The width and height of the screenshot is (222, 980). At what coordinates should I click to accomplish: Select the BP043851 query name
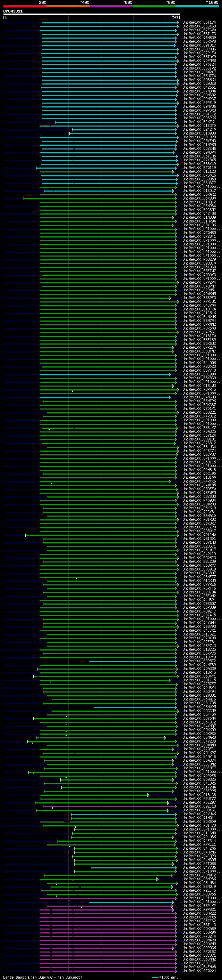[x=13, y=11]
